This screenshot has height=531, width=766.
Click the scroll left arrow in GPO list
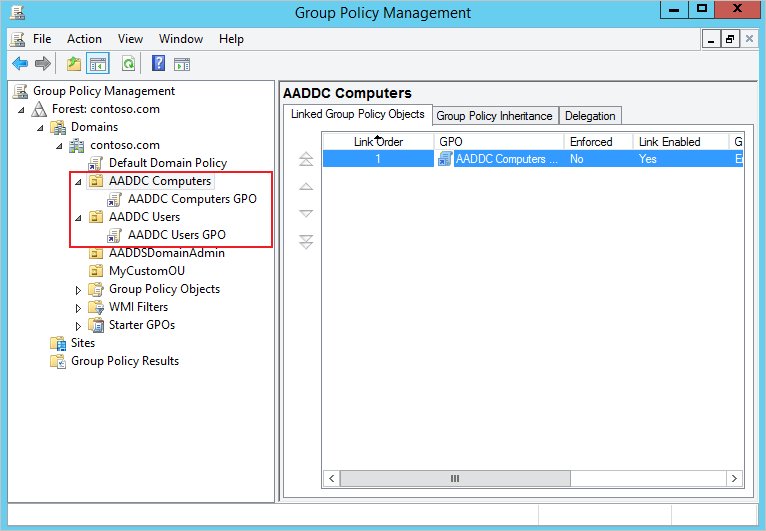(x=332, y=478)
